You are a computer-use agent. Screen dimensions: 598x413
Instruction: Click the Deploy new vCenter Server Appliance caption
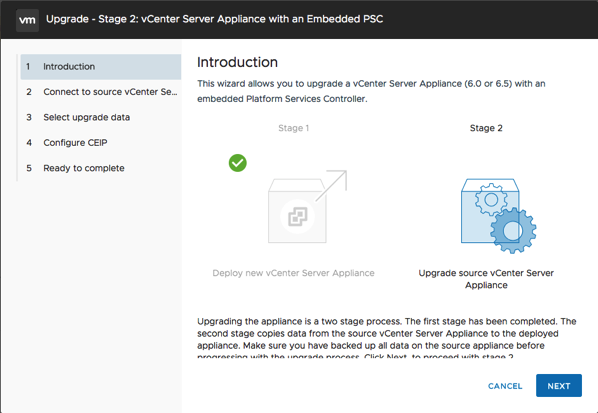pos(293,273)
